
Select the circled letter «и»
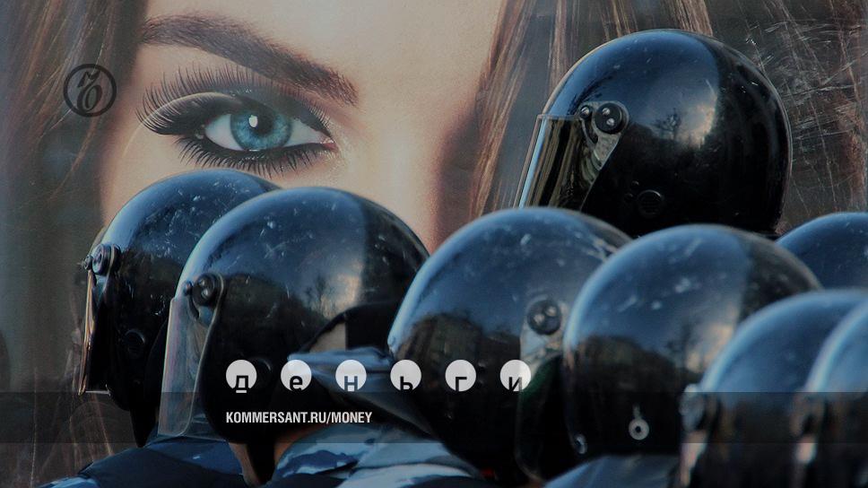click(x=515, y=376)
